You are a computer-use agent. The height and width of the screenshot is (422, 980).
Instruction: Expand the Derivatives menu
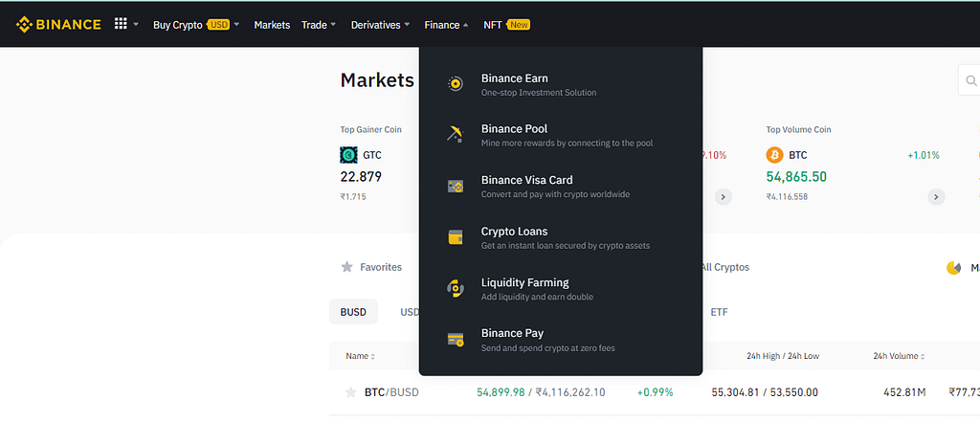point(407,24)
